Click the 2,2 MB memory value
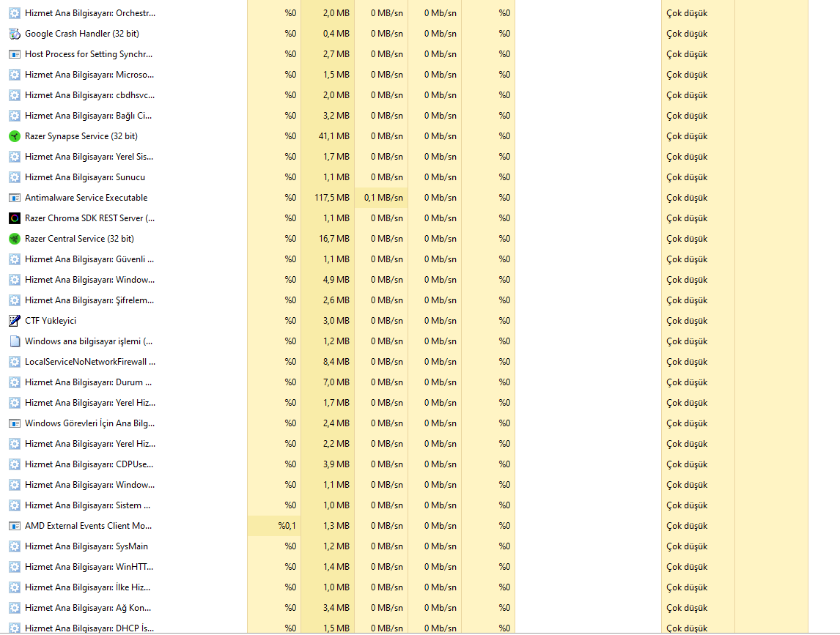Viewport: 840px width, 635px height. [336, 444]
